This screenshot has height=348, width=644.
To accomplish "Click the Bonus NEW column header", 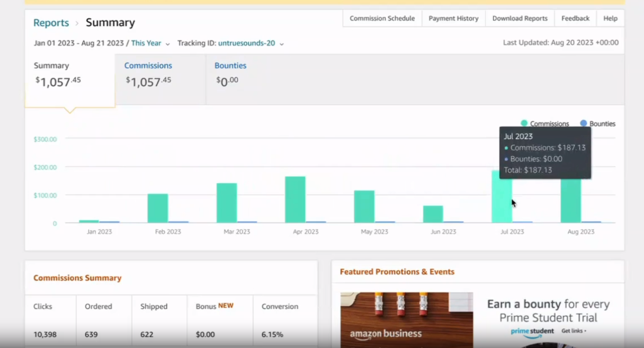I will (214, 306).
